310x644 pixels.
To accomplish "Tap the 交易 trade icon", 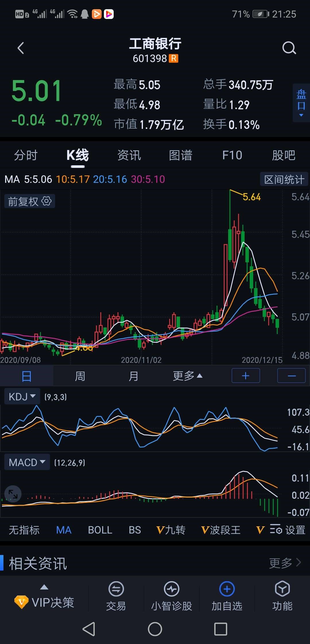I will [116, 595].
